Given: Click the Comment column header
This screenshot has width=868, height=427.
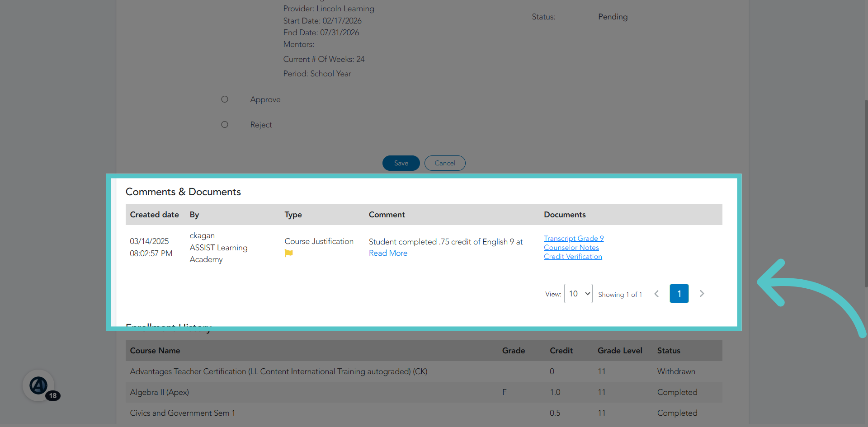Looking at the screenshot, I should [387, 215].
